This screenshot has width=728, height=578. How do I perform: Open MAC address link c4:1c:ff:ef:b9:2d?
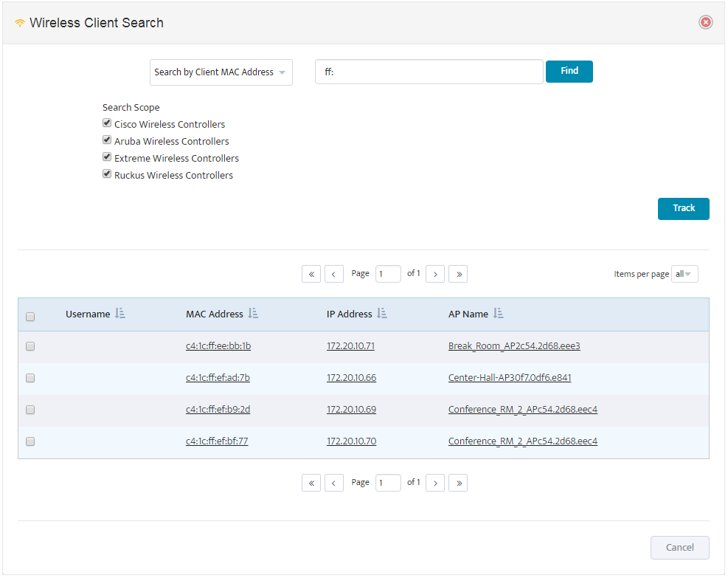point(218,410)
